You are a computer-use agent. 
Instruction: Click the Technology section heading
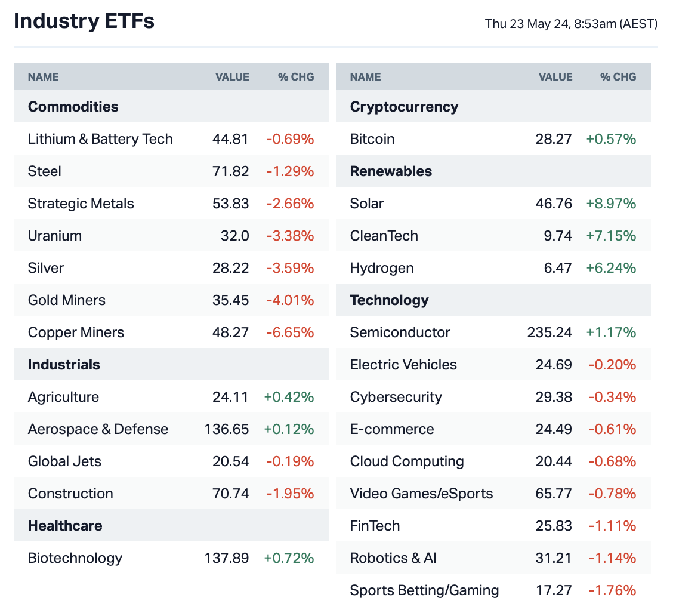[389, 300]
